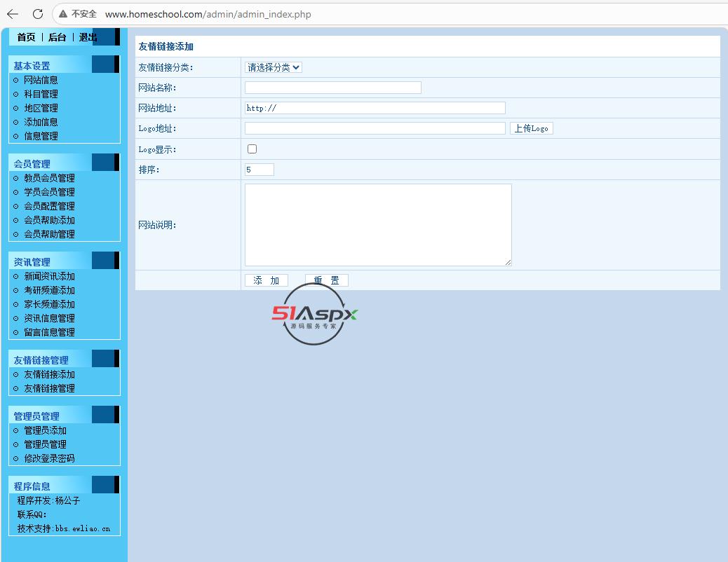Open sidebar item 友情链接管理 under 友情链接添加

(49, 388)
